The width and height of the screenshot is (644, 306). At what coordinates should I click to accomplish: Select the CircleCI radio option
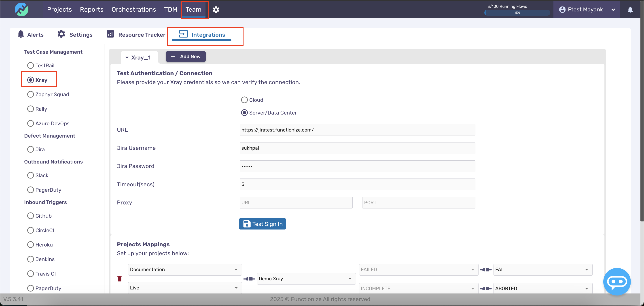[x=30, y=230]
